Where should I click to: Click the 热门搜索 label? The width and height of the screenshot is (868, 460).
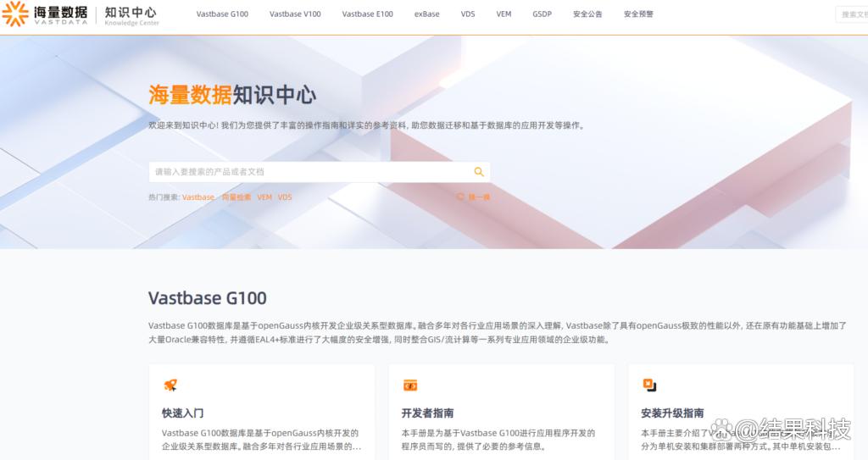tap(164, 197)
